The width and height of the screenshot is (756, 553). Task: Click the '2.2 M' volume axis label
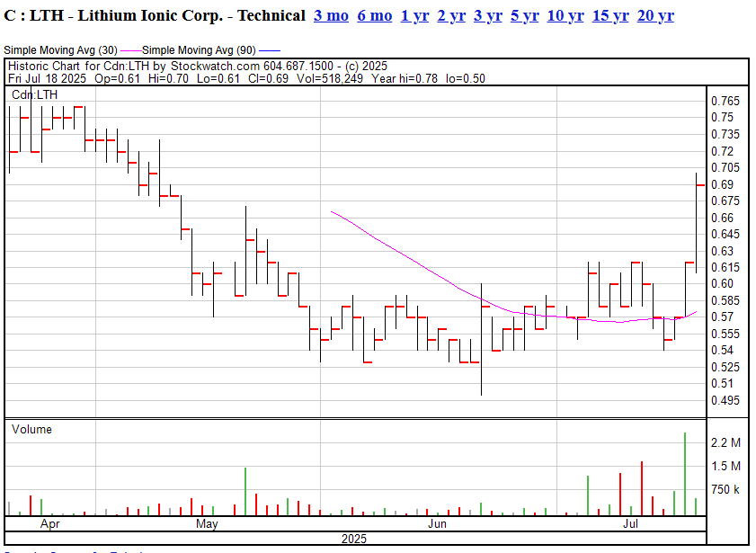tap(725, 442)
